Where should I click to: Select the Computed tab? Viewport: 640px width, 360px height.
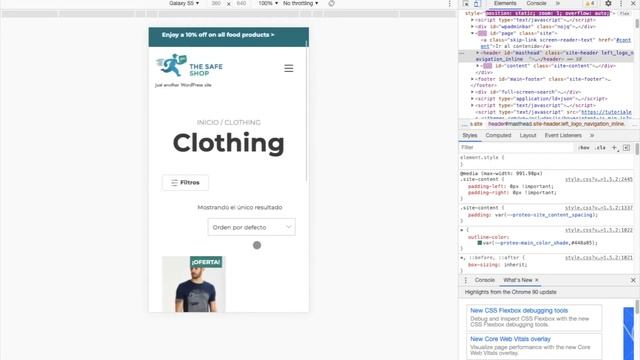498,135
